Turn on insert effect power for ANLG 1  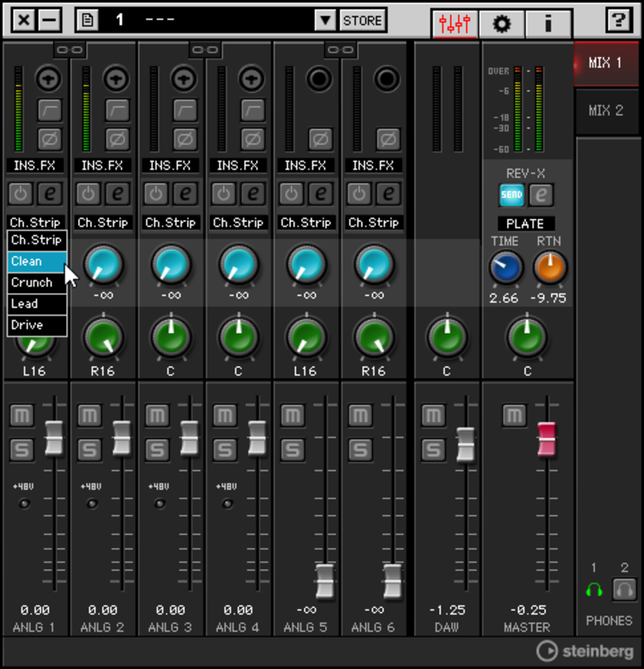[x=20, y=194]
